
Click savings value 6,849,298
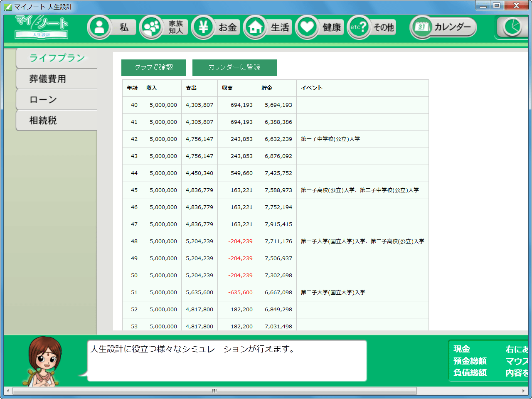point(278,310)
